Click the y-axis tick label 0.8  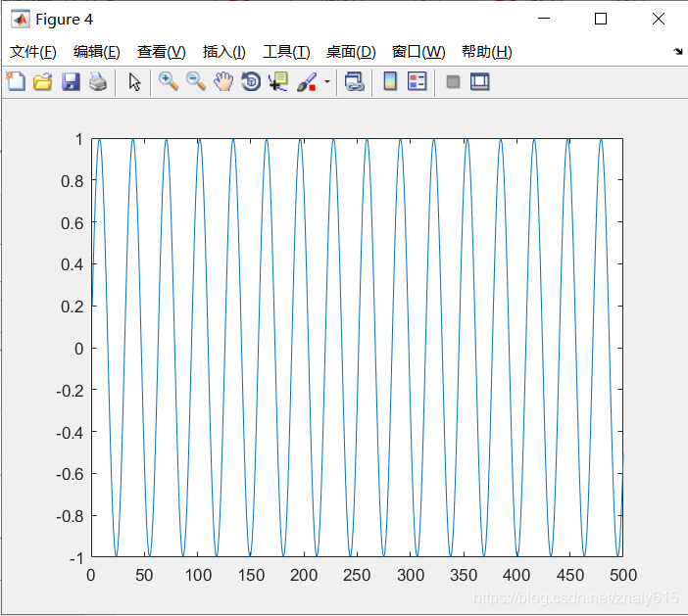[x=72, y=181]
